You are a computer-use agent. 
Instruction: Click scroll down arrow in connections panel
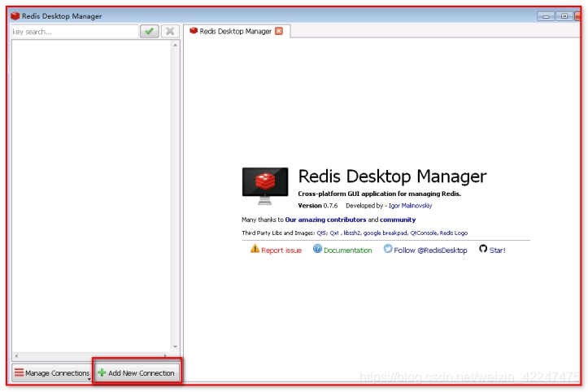(175, 346)
